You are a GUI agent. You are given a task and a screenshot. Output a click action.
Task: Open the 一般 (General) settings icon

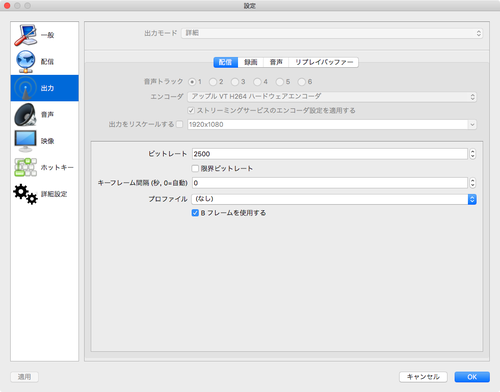(25, 35)
